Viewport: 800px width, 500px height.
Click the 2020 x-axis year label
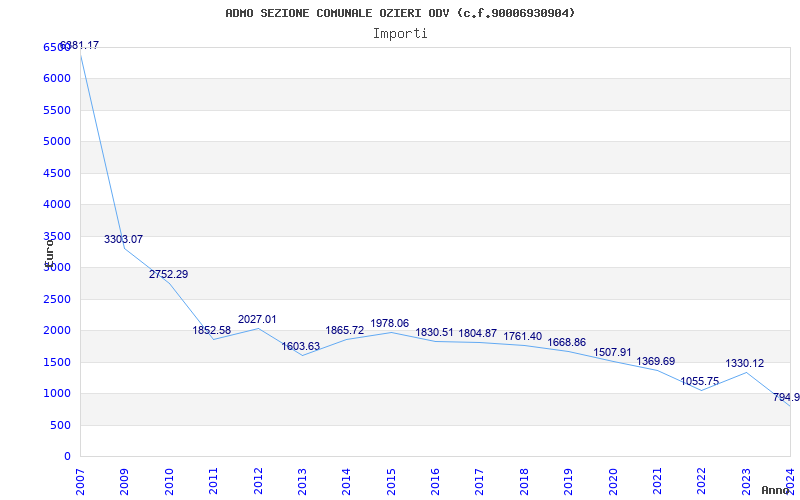coord(613,481)
